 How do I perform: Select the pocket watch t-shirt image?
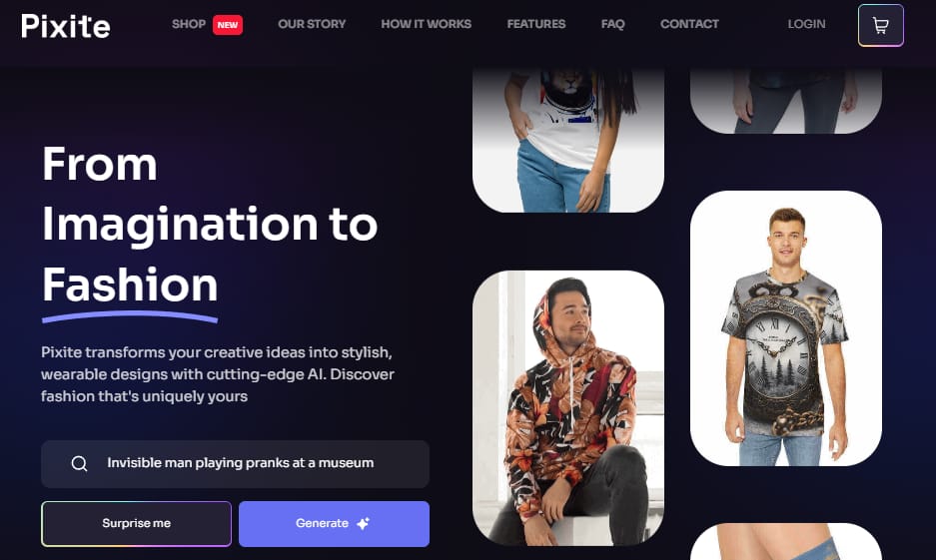(785, 328)
